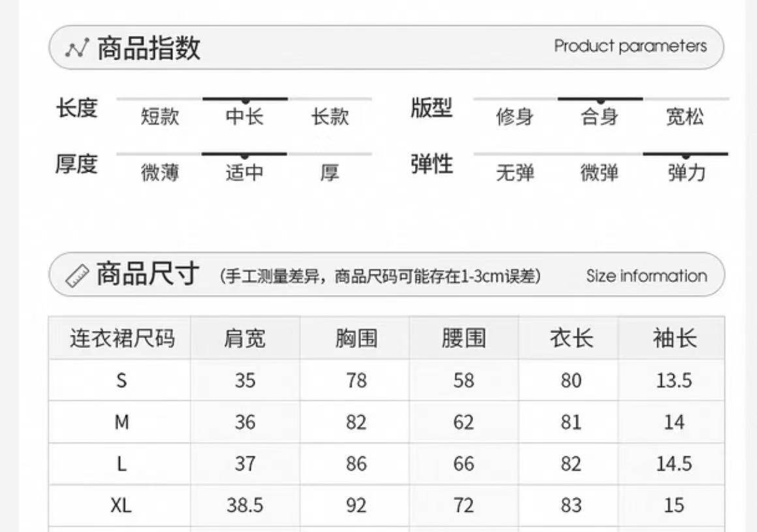Select 中长 length option
The height and width of the screenshot is (532, 757).
(x=245, y=117)
